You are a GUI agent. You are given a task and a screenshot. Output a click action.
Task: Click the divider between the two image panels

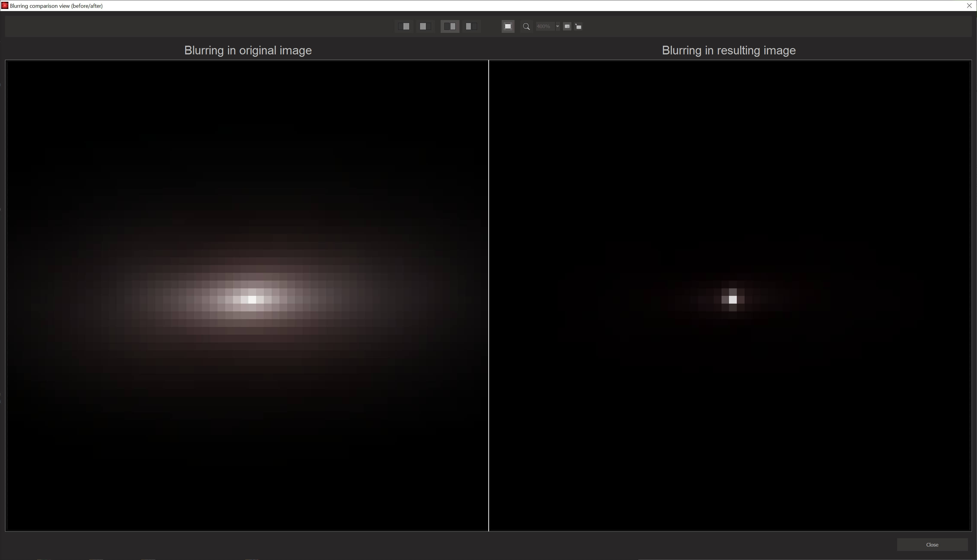pyautogui.click(x=488, y=296)
